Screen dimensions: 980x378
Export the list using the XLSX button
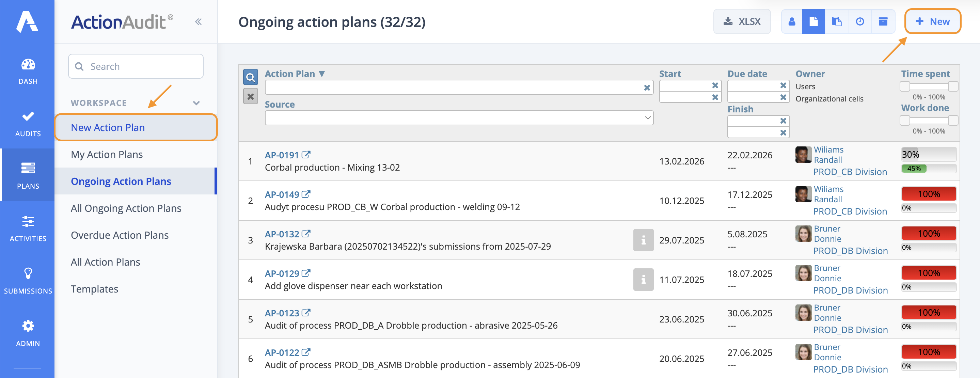(741, 22)
